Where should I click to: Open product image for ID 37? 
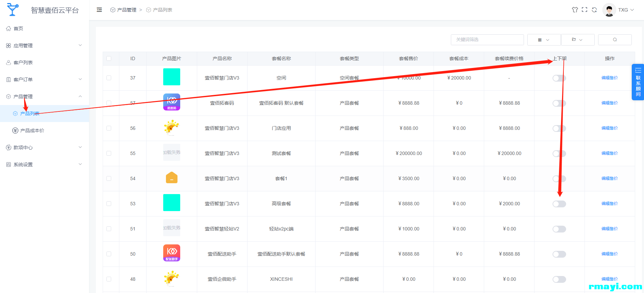(172, 77)
